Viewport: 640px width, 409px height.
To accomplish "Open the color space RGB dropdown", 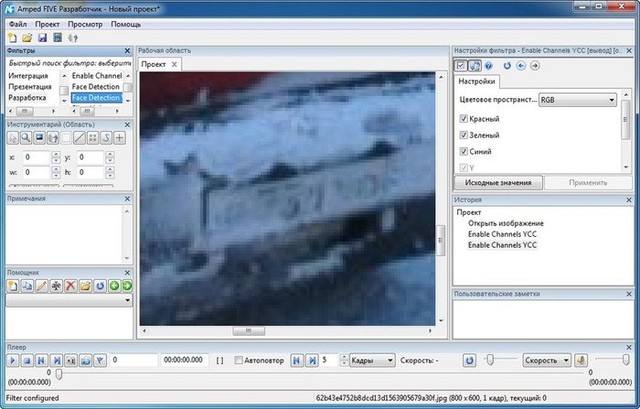I will click(x=577, y=100).
